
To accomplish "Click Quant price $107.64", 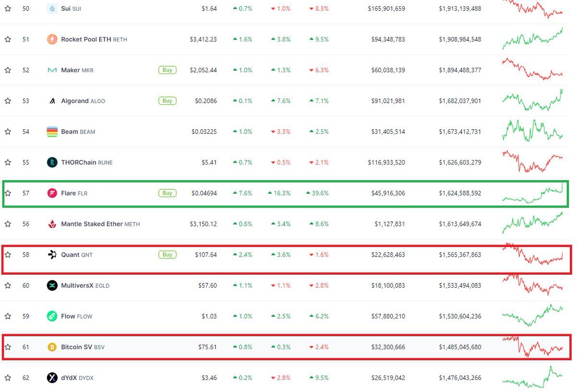I will coord(207,255).
